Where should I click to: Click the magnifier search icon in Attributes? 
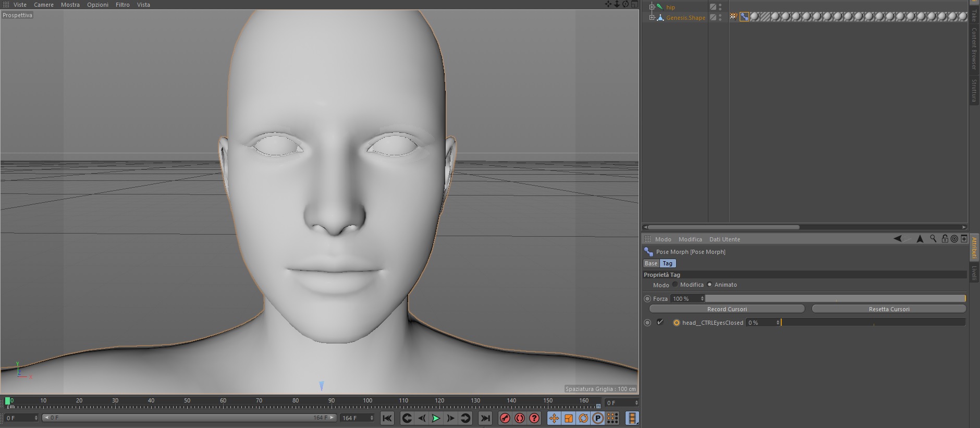933,239
